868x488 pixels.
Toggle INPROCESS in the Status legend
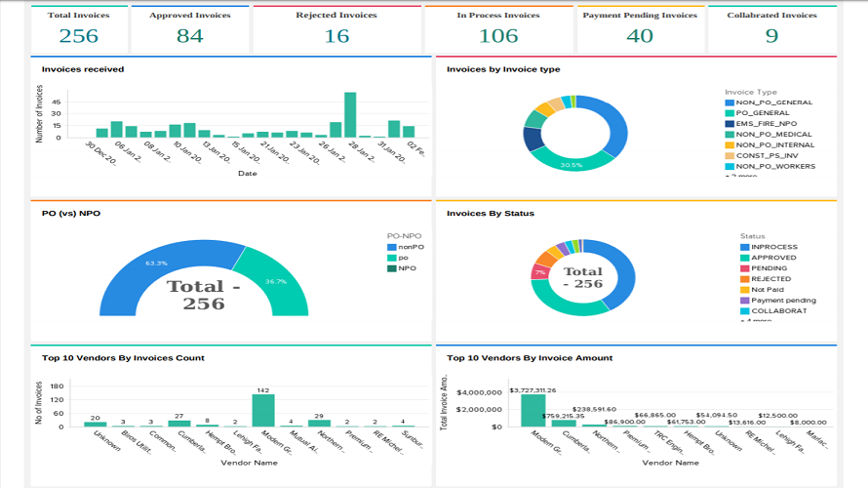coord(769,247)
